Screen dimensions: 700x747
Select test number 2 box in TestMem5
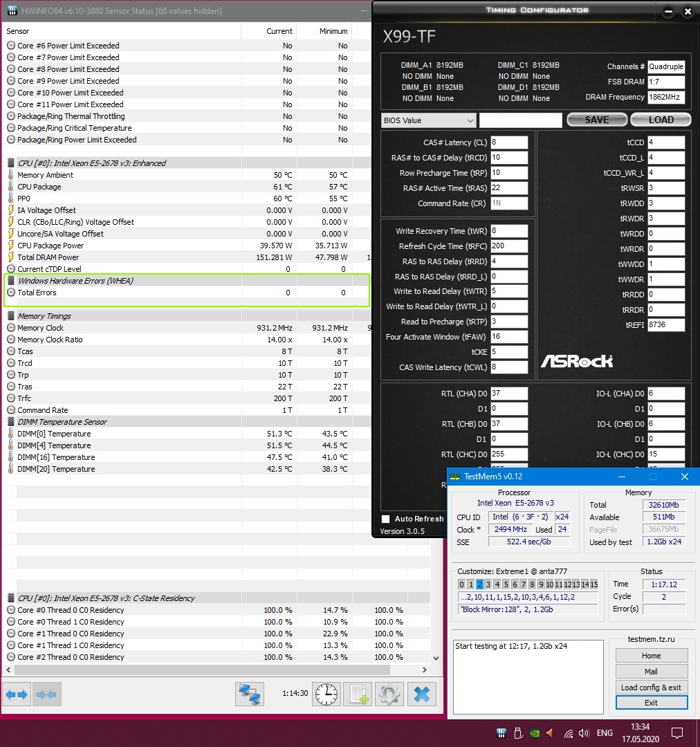click(479, 584)
